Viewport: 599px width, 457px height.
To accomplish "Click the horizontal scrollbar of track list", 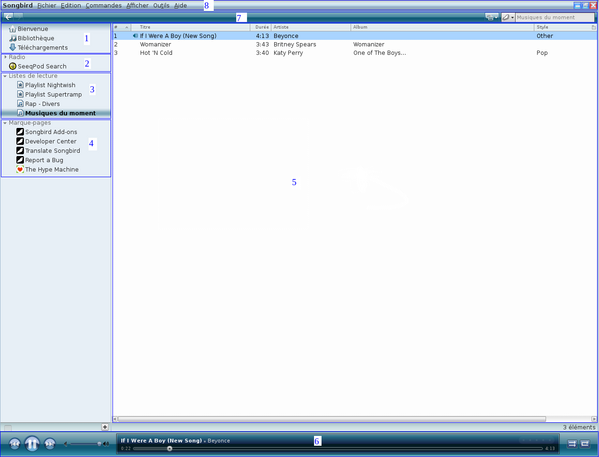I will point(332,419).
